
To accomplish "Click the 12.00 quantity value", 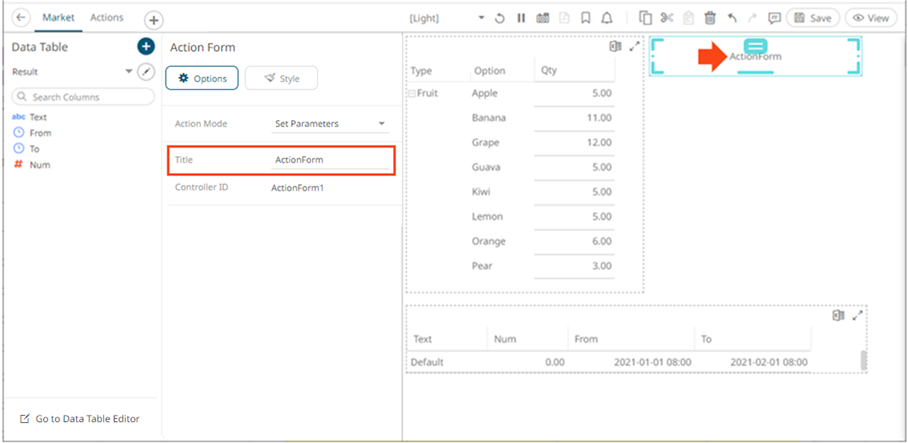I will pos(599,142).
